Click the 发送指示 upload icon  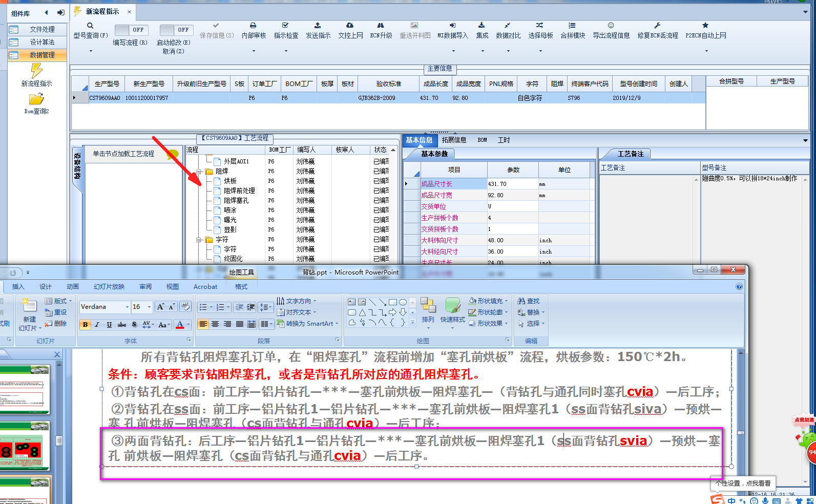318,25
